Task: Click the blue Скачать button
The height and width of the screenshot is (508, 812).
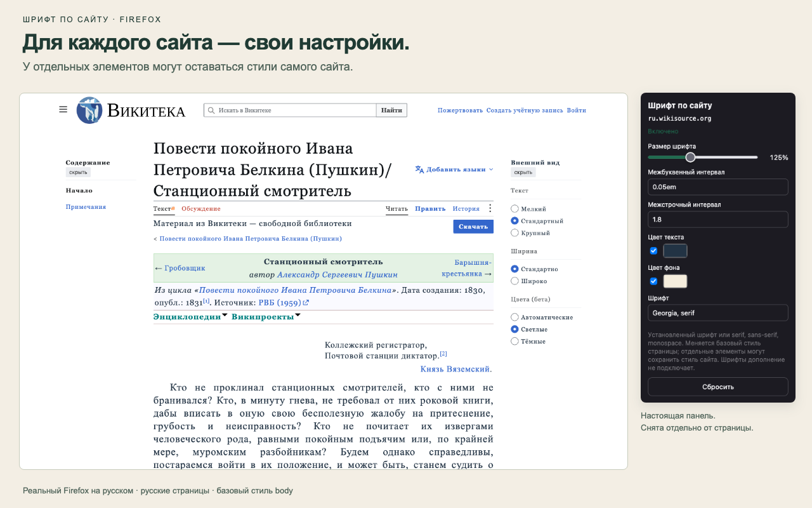Action: point(473,227)
